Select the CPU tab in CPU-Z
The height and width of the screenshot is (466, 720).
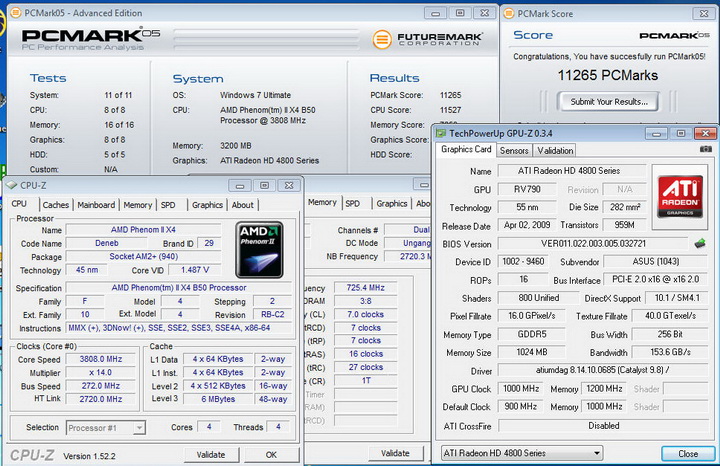[x=19, y=203]
